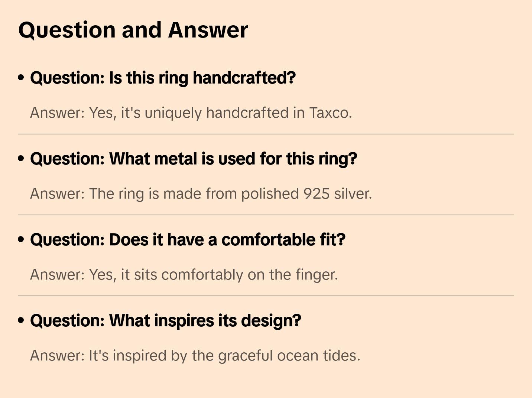Click the divider line below the comfortable finger answer
532x398 pixels.
[x=266, y=296]
